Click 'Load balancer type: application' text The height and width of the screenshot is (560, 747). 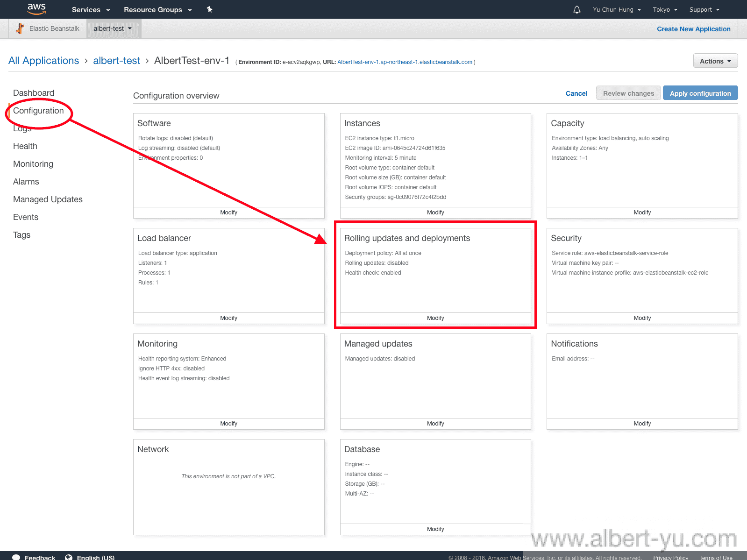(x=178, y=253)
